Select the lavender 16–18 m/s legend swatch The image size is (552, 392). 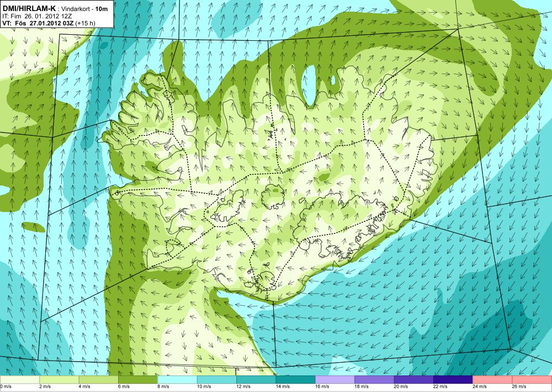[x=335, y=380]
